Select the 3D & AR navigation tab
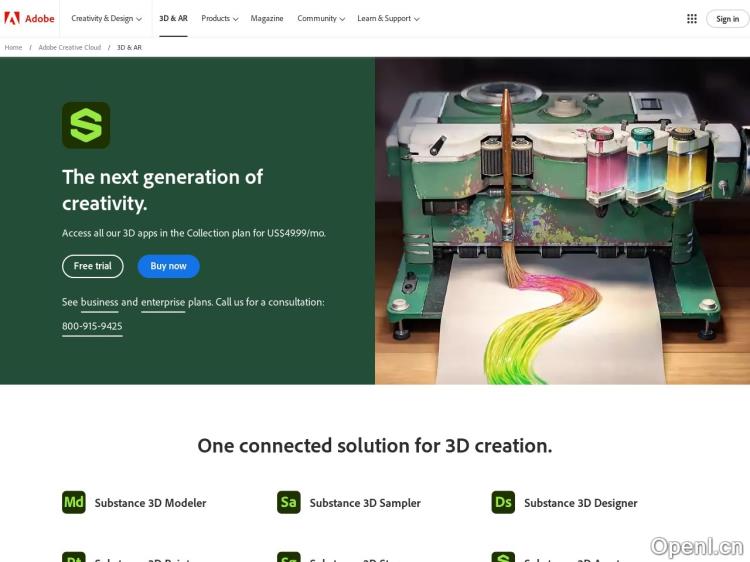The height and width of the screenshot is (562, 750). coord(173,18)
